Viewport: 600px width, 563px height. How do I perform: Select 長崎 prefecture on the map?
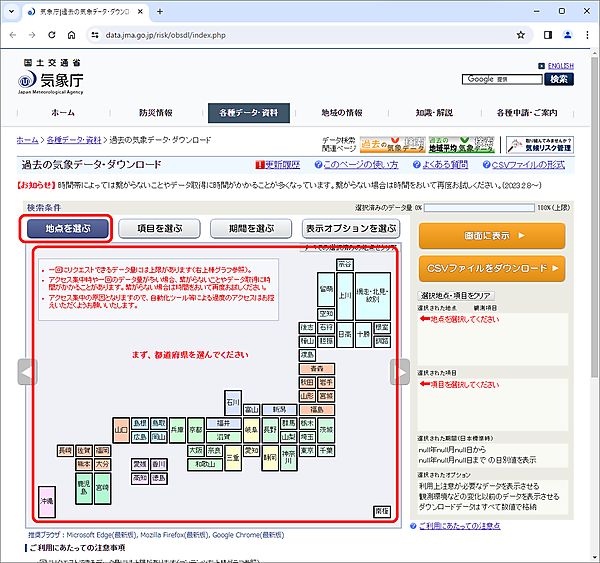point(65,451)
